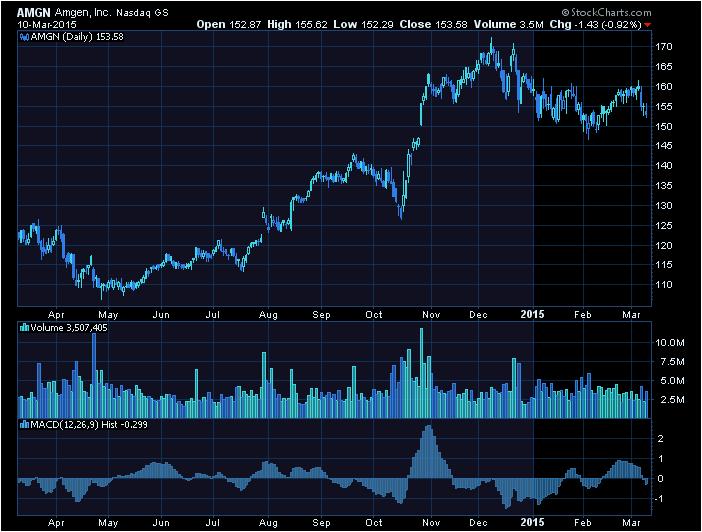Viewport: 702px width, 532px height.
Task: Click the 135 price axis label
Action: [x=664, y=185]
